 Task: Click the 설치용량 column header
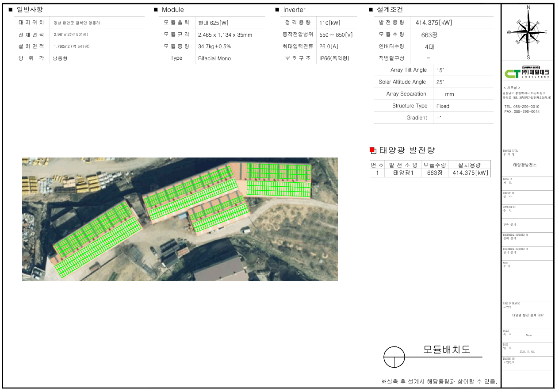point(469,165)
